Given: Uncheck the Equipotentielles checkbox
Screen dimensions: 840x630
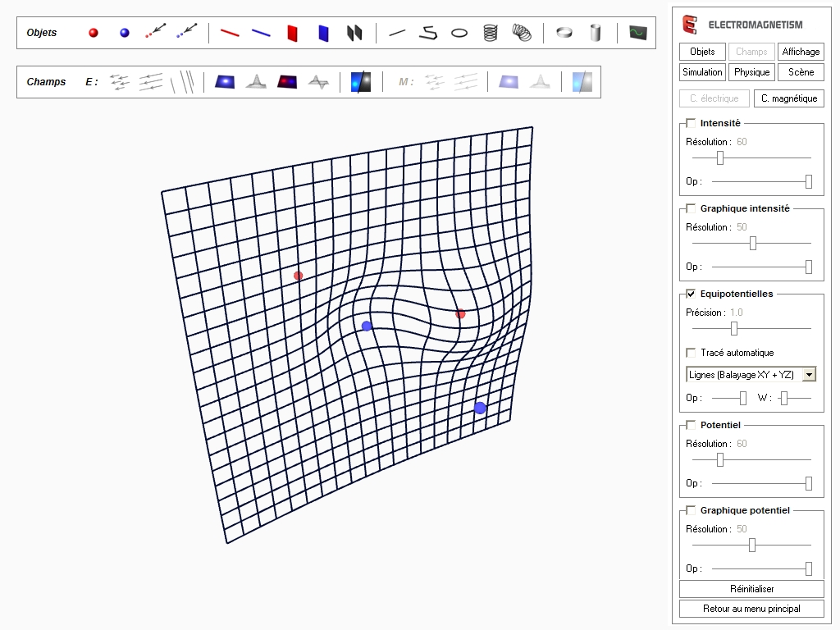Looking at the screenshot, I should [691, 294].
